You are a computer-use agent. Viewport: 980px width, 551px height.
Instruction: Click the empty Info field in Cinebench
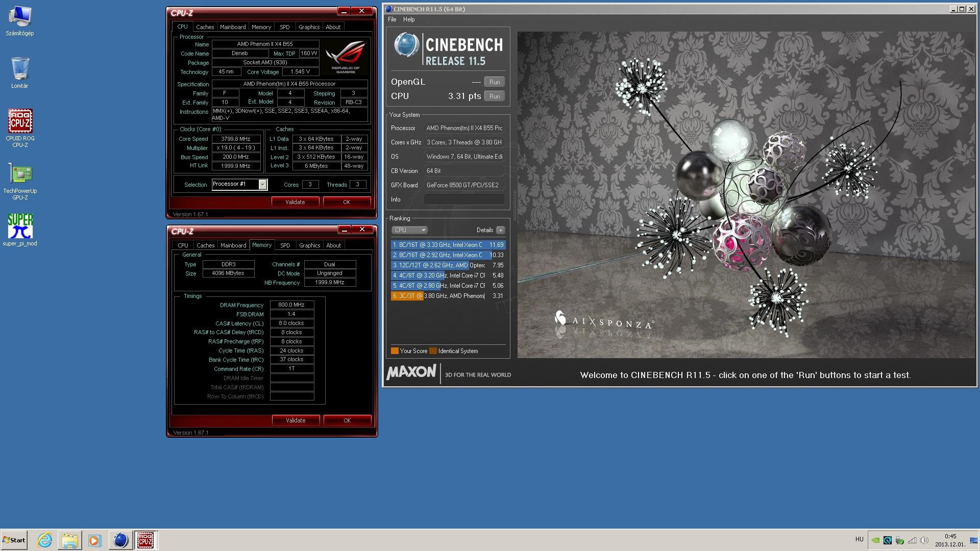click(x=464, y=199)
